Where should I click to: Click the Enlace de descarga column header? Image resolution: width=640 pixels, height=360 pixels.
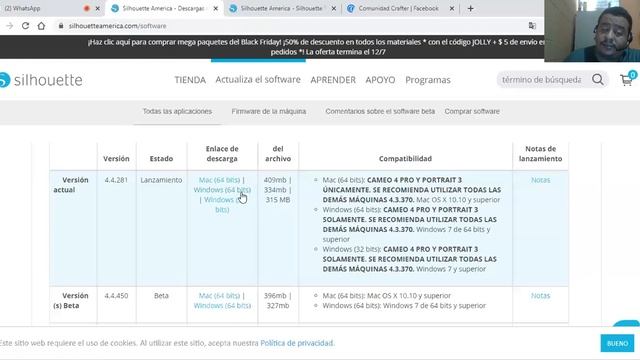click(x=222, y=153)
